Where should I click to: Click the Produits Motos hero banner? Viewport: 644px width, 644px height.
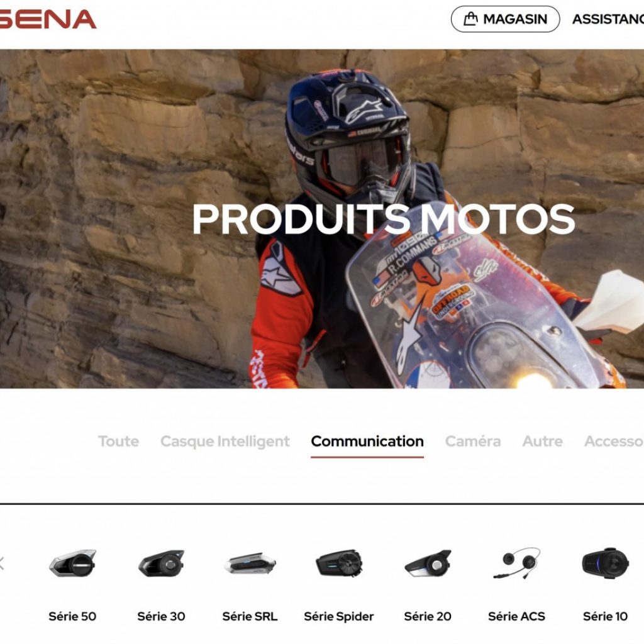coord(322,218)
